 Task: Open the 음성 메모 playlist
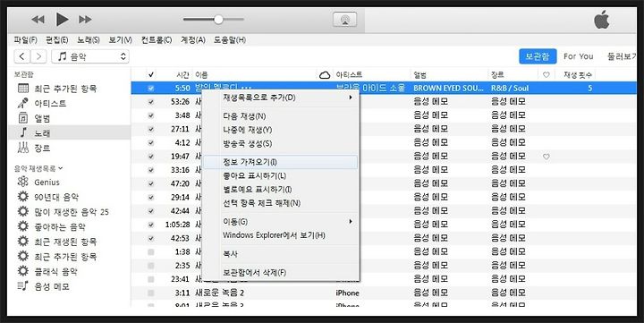(44, 286)
